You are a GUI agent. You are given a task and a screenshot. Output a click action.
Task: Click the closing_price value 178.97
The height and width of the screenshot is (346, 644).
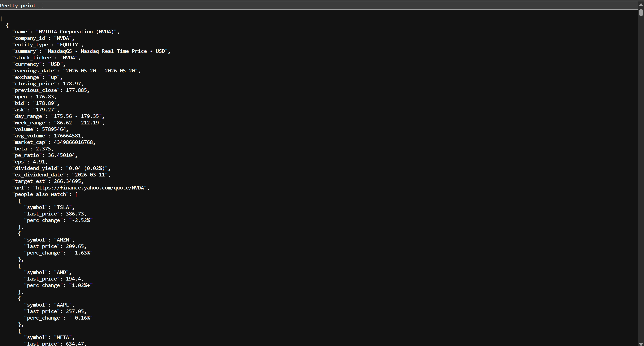click(72, 84)
